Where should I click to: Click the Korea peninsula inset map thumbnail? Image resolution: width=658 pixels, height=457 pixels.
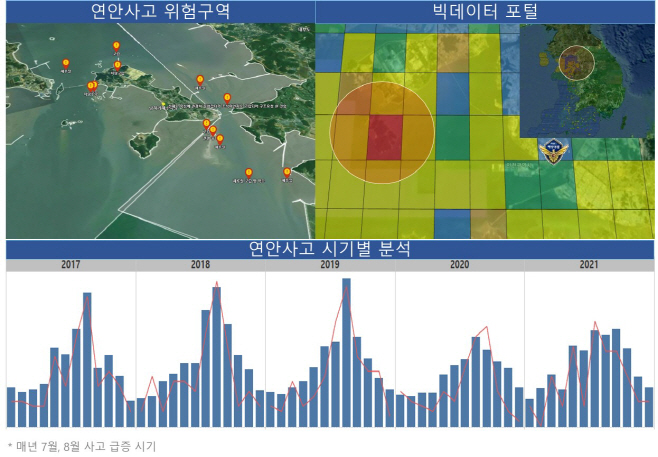[x=587, y=80]
